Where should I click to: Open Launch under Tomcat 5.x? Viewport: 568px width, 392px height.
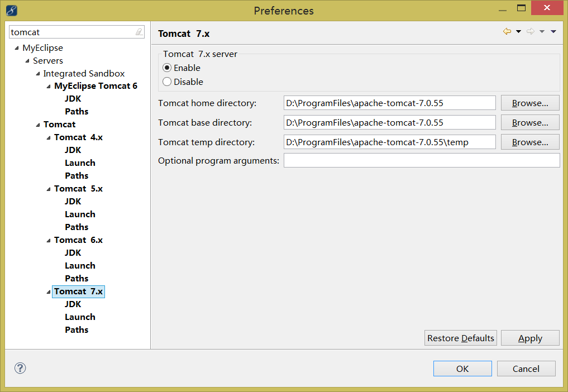(80, 214)
